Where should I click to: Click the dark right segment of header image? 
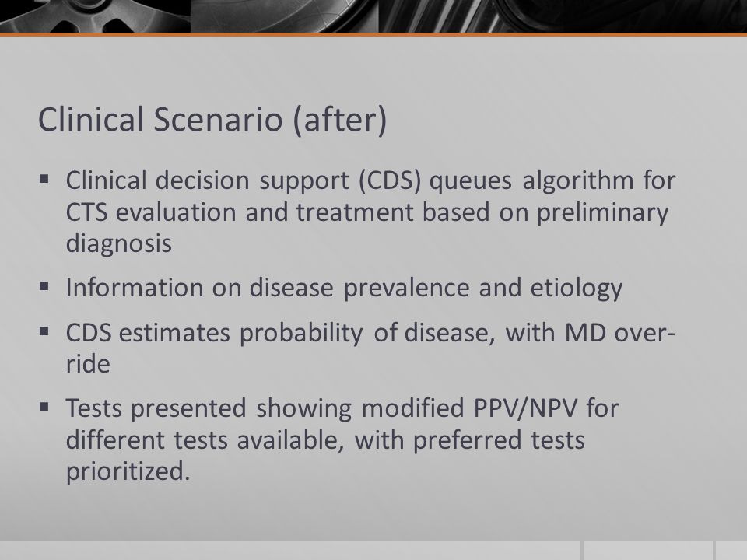coord(563,16)
